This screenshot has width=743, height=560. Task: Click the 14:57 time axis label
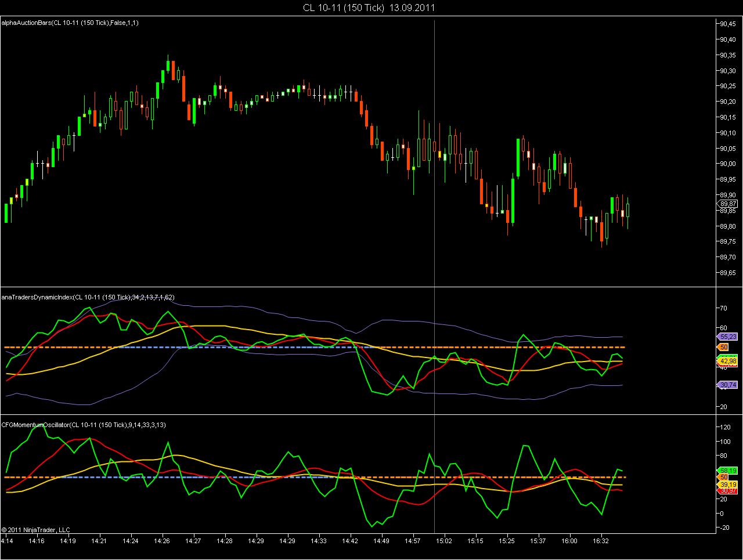click(x=413, y=540)
